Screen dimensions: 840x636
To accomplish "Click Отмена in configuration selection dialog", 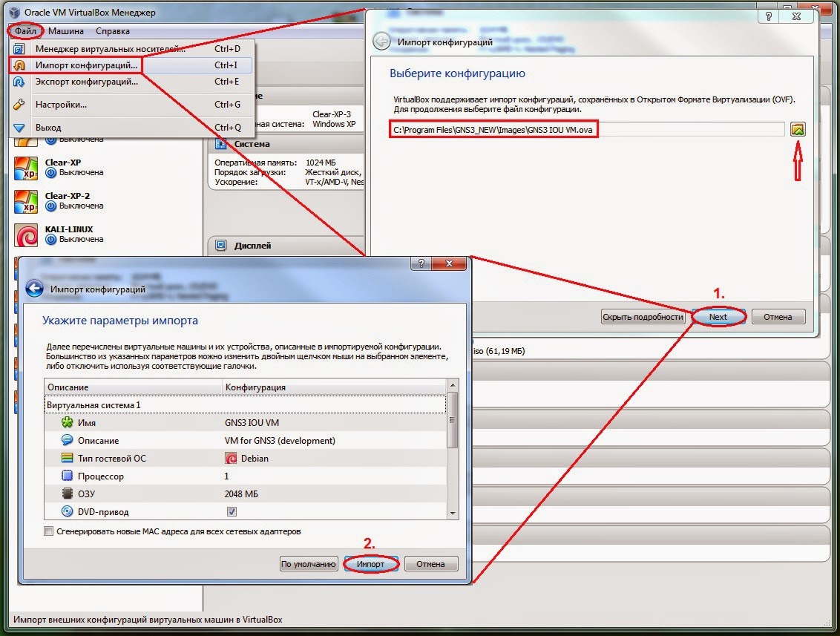I will [778, 317].
